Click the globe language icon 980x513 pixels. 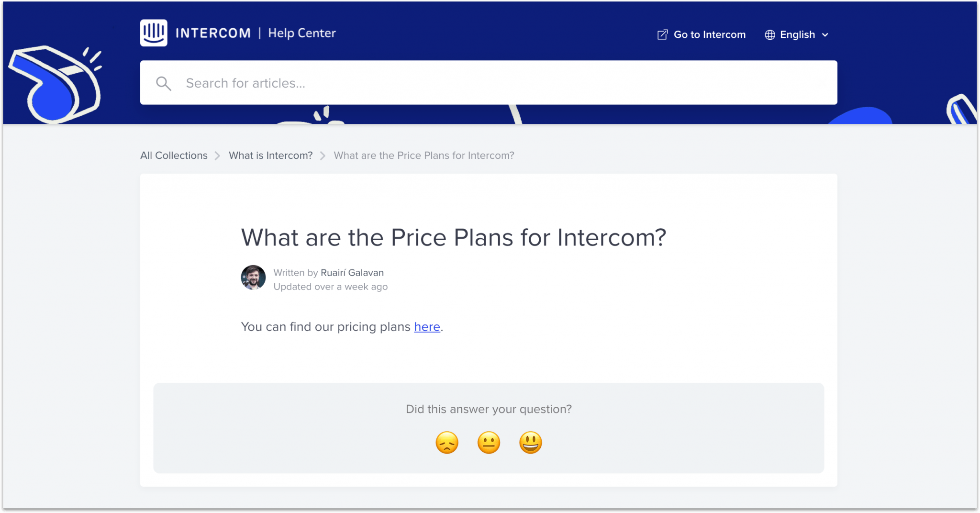click(769, 34)
